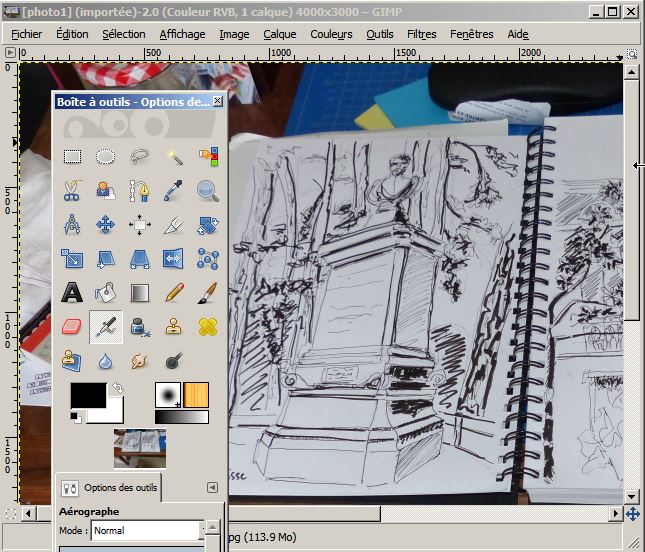This screenshot has width=645, height=552.
Task: Select the Text tool
Action: click(72, 292)
